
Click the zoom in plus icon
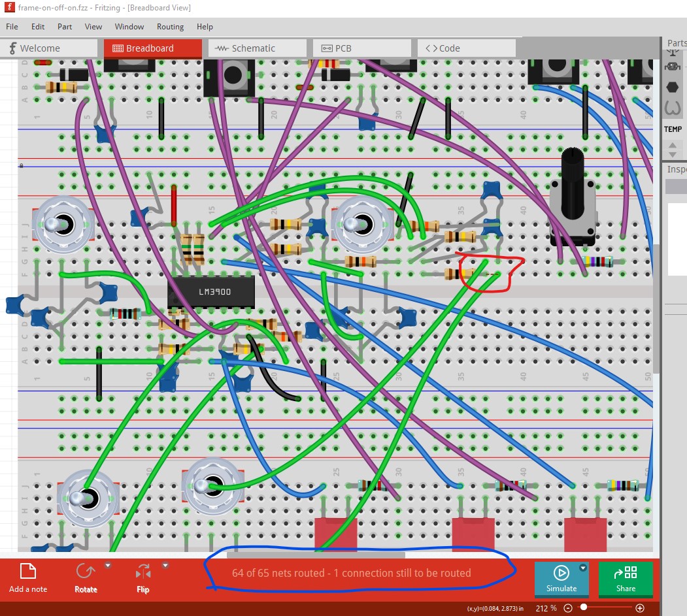tap(640, 608)
